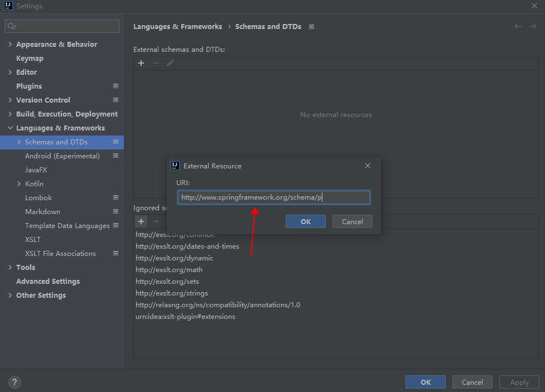Screen dimensions: 545x392
Task: Open the Plugins settings page
Action: pos(29,86)
